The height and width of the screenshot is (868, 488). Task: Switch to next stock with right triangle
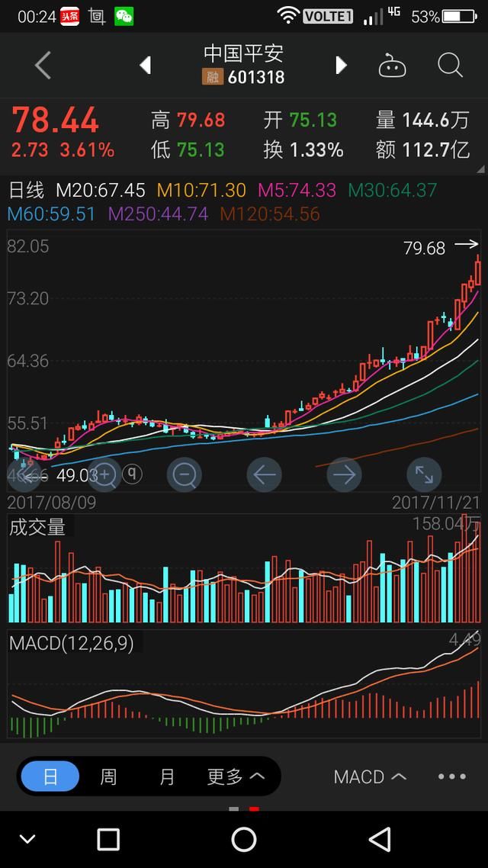pyautogui.click(x=341, y=66)
